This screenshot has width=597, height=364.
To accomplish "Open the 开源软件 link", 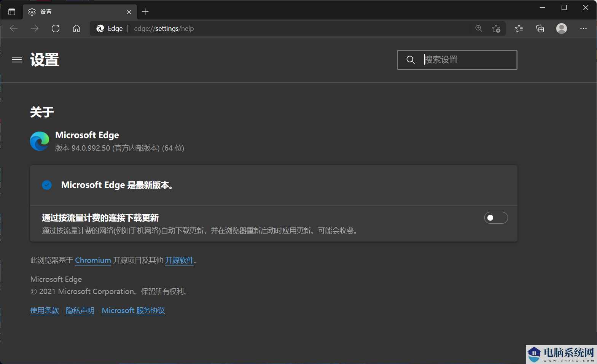I will [179, 260].
